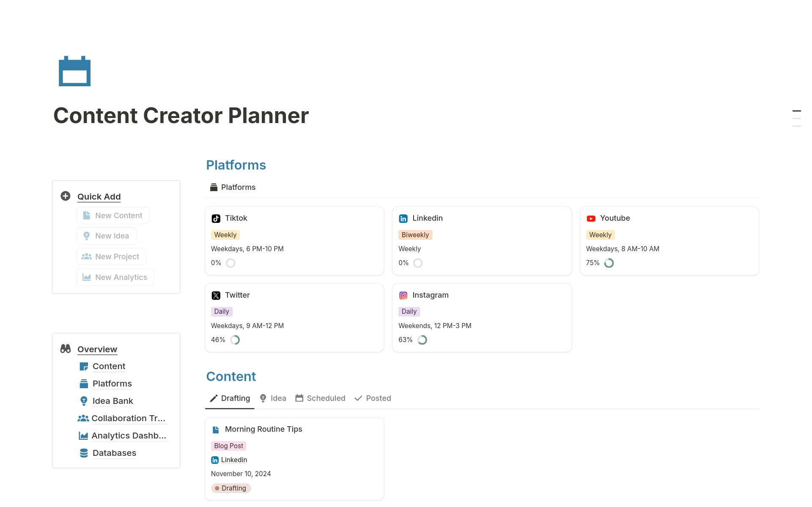Open the Databases page link
This screenshot has width=812, height=507.
[x=114, y=453]
